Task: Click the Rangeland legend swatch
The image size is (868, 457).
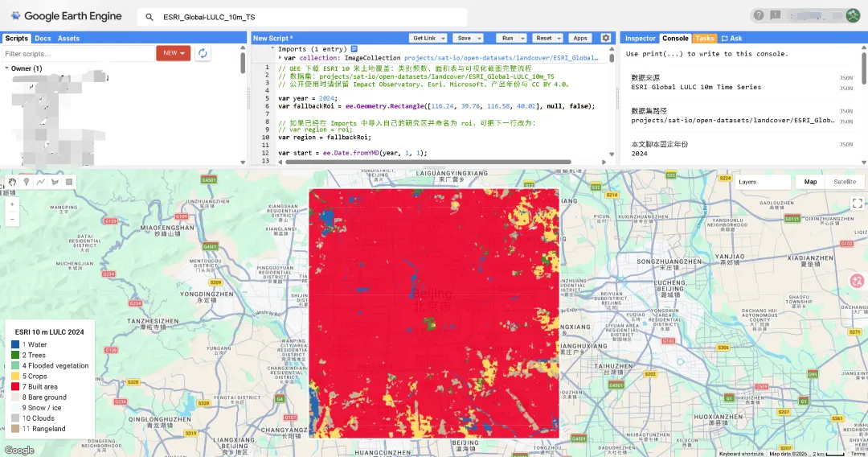Action: pos(15,429)
